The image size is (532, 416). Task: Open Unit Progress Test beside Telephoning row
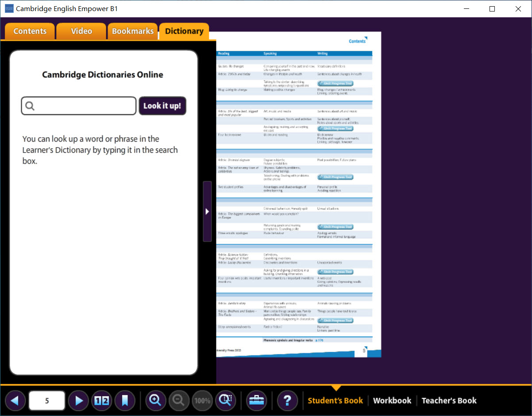click(335, 177)
